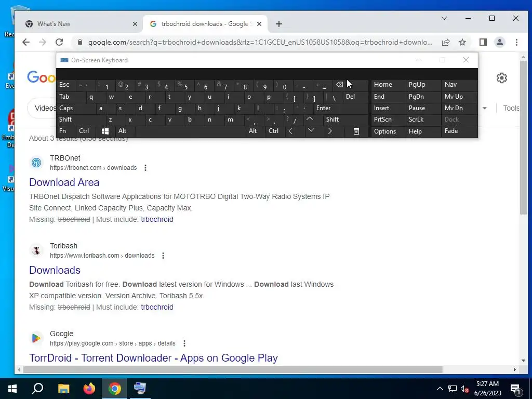Select the Videos search filter
The width and height of the screenshot is (532, 399).
[45, 108]
